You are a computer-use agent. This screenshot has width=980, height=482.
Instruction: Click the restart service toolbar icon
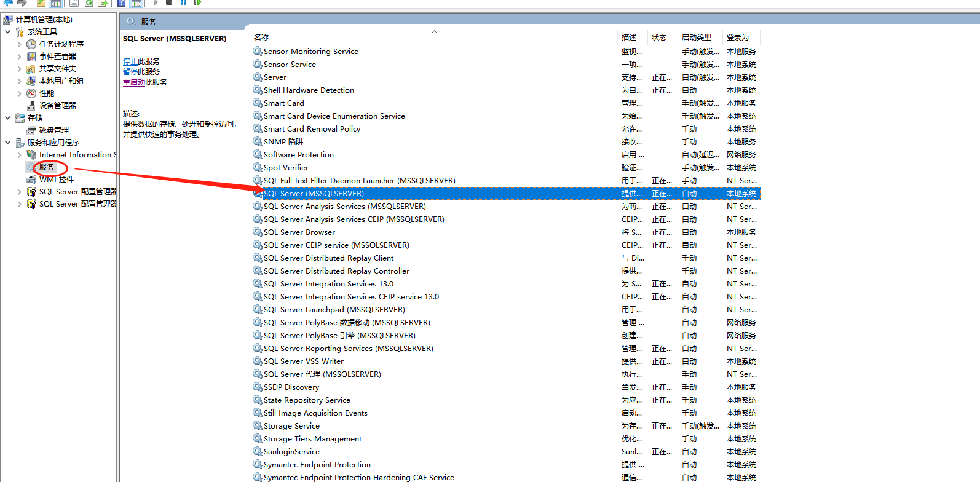[197, 2]
